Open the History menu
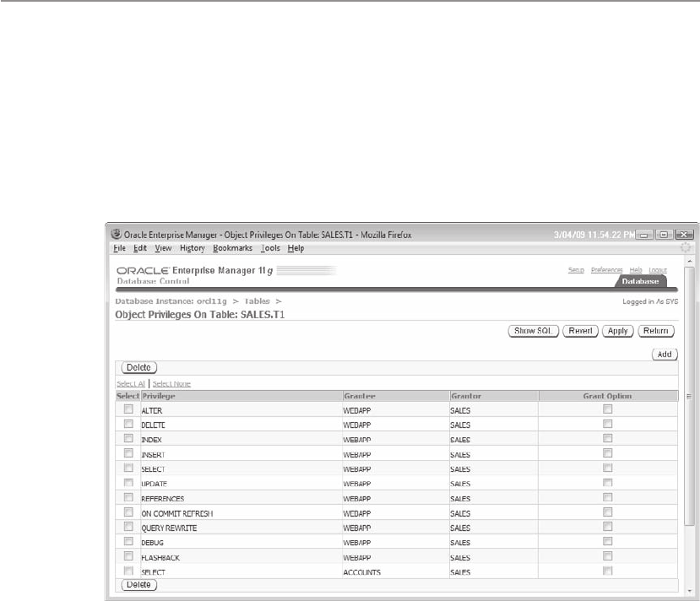Screen dimensions: 700x601 pos(193,248)
